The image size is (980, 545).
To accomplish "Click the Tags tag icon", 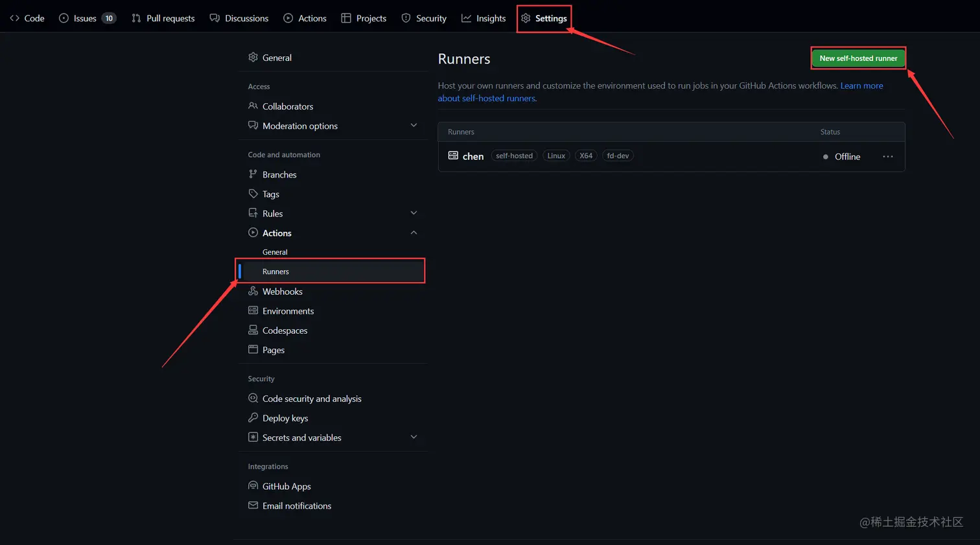I will tap(253, 193).
